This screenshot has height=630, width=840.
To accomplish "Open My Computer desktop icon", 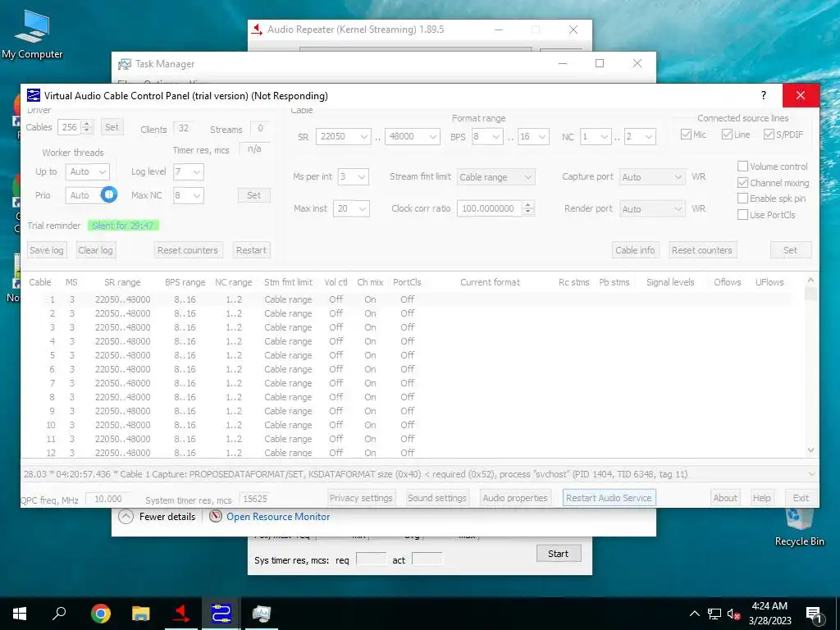I will click(32, 33).
